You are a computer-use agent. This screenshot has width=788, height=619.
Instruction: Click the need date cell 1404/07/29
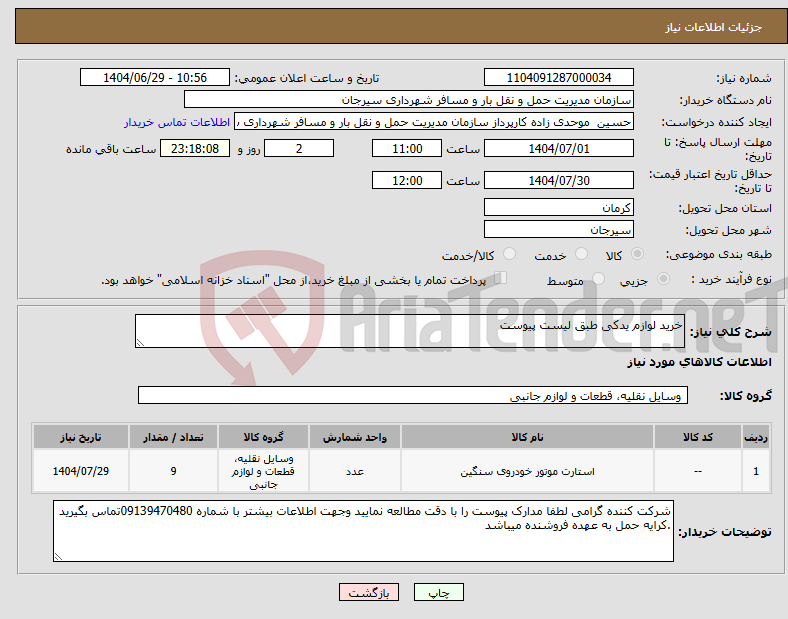pos(81,471)
